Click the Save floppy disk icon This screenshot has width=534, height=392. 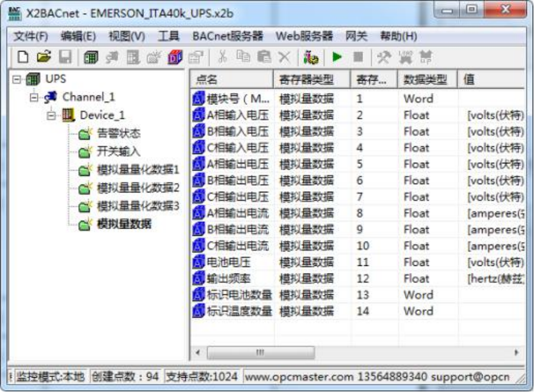click(x=65, y=57)
